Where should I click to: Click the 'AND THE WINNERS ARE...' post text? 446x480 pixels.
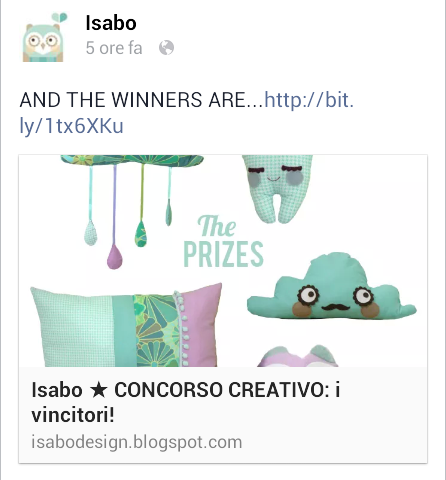click(x=142, y=100)
